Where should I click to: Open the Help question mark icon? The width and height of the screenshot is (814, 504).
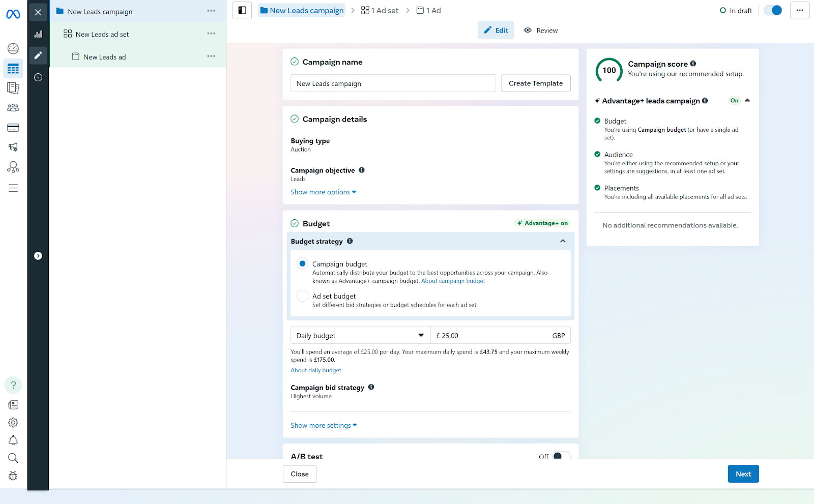point(13,385)
